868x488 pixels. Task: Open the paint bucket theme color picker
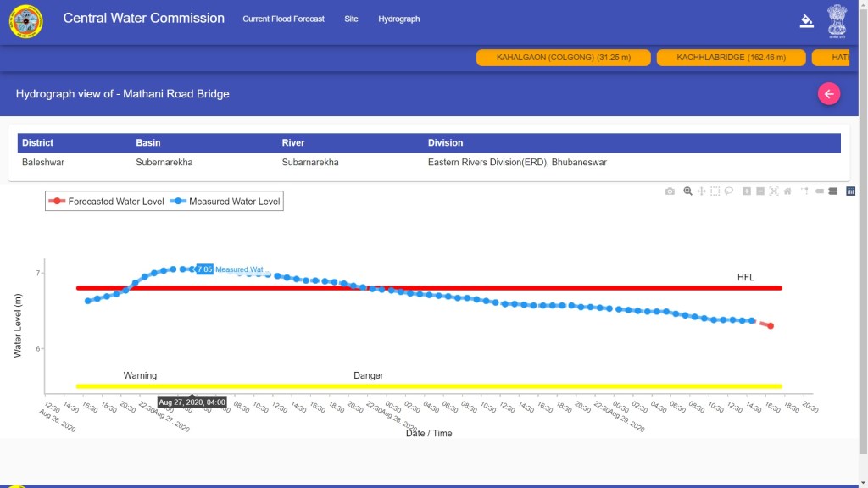[x=806, y=20]
